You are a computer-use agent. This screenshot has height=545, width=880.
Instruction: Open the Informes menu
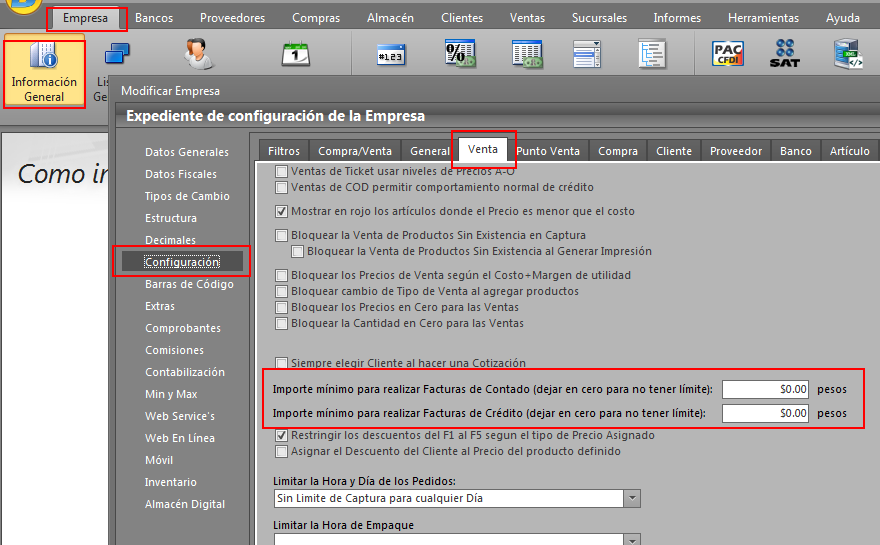coord(677,18)
